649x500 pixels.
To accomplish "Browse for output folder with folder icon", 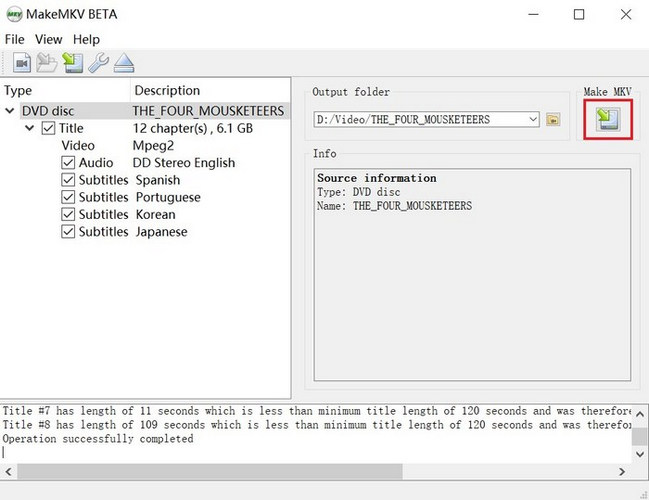I will pos(553,120).
